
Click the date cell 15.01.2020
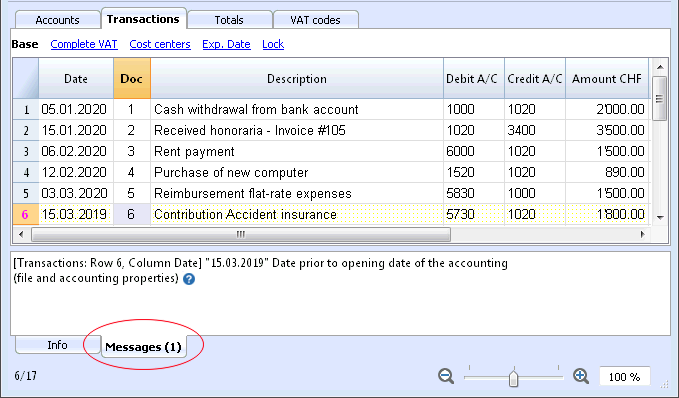tap(76, 130)
